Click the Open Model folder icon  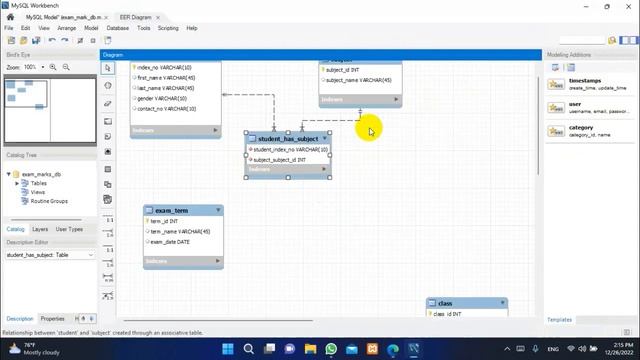pos(24,40)
